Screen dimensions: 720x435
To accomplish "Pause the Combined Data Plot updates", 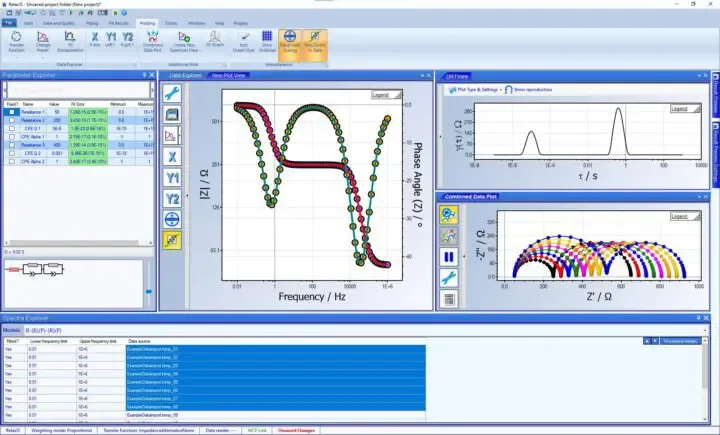I will 451,257.
